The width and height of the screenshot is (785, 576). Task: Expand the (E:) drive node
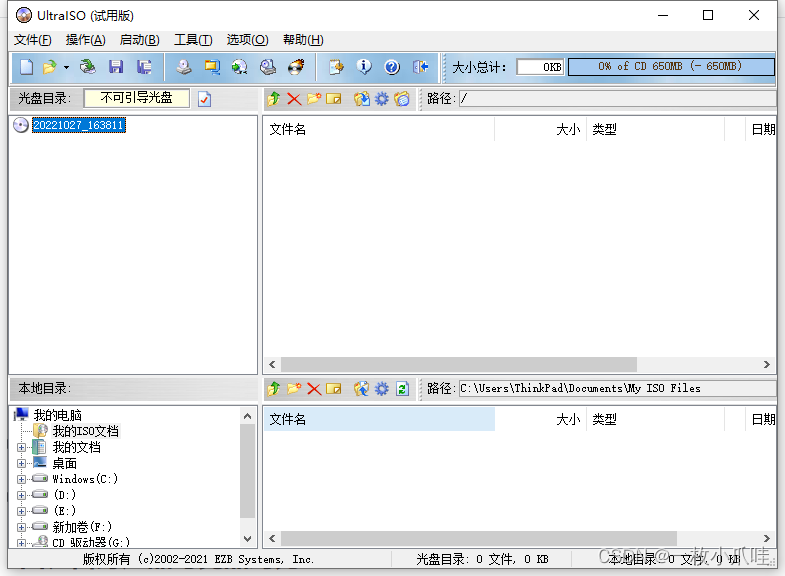(21, 511)
